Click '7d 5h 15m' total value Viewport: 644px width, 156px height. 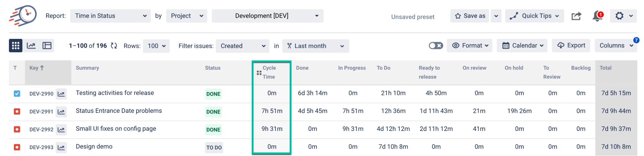tap(616, 93)
